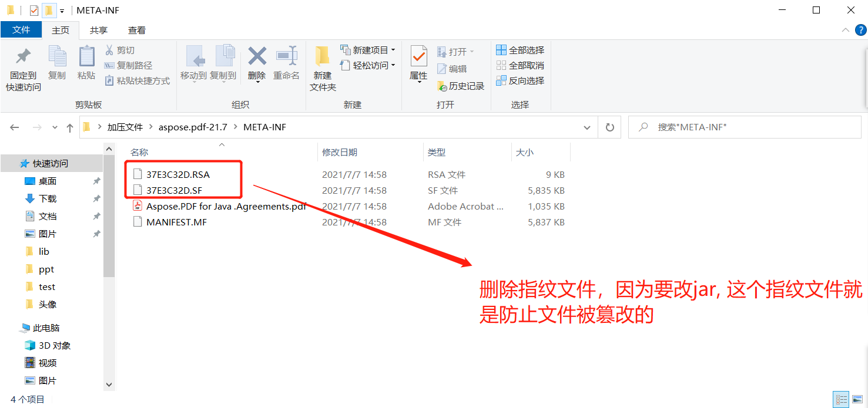Screen dimensions: 868x408
Task: Open the View ribbon tab
Action: tap(137, 31)
